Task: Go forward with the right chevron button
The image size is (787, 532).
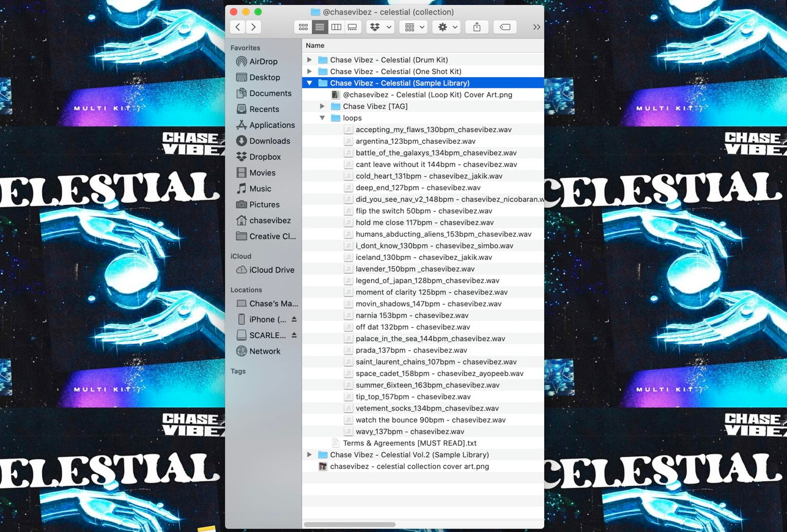Action: pyautogui.click(x=254, y=27)
